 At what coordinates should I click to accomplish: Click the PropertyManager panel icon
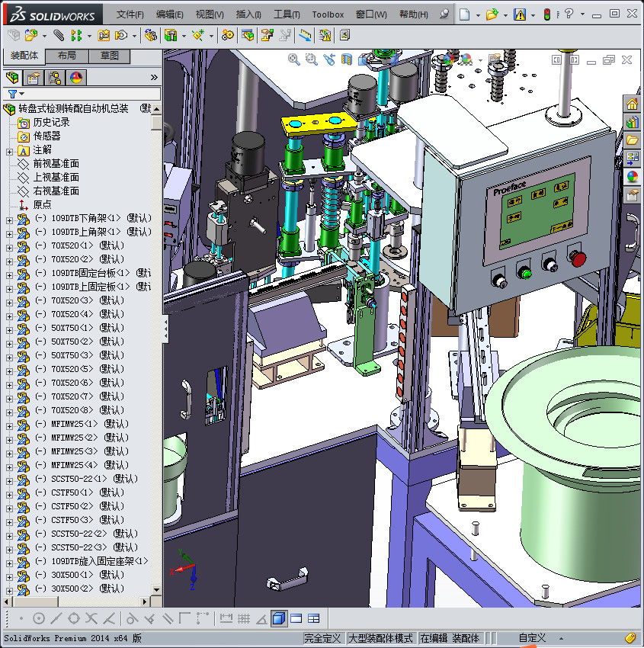click(34, 78)
